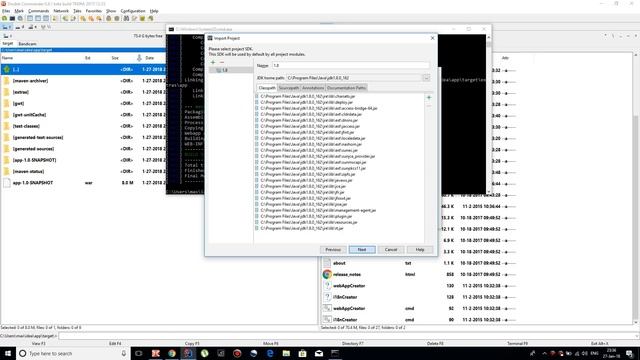Open parent directory [..] in left panel

tap(83, 69)
